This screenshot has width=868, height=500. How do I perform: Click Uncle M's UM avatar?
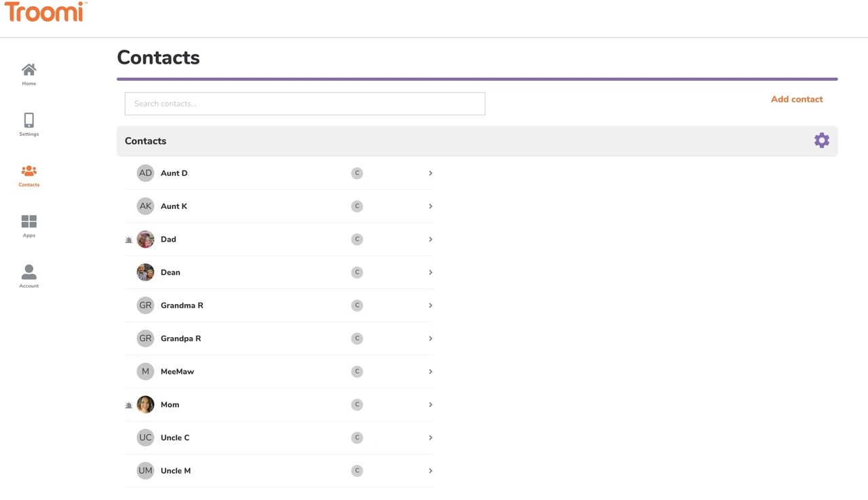(x=145, y=471)
